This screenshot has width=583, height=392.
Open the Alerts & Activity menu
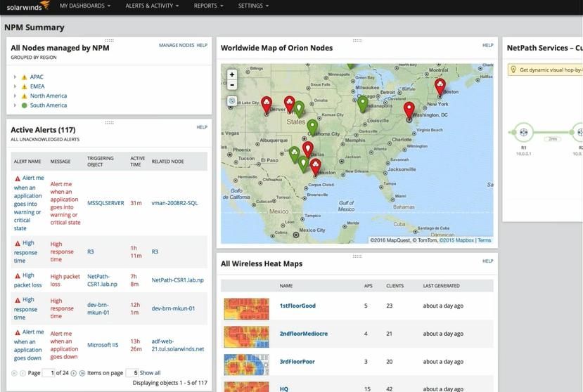click(152, 6)
